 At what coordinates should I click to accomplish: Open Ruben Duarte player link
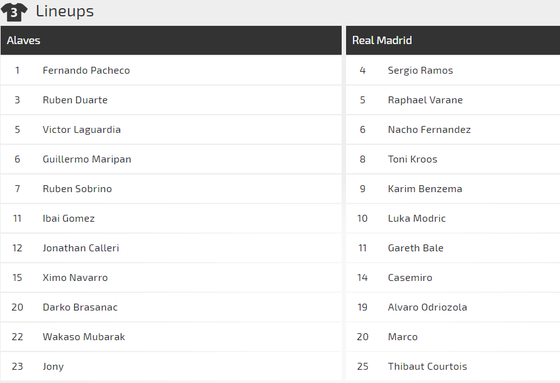click(75, 100)
